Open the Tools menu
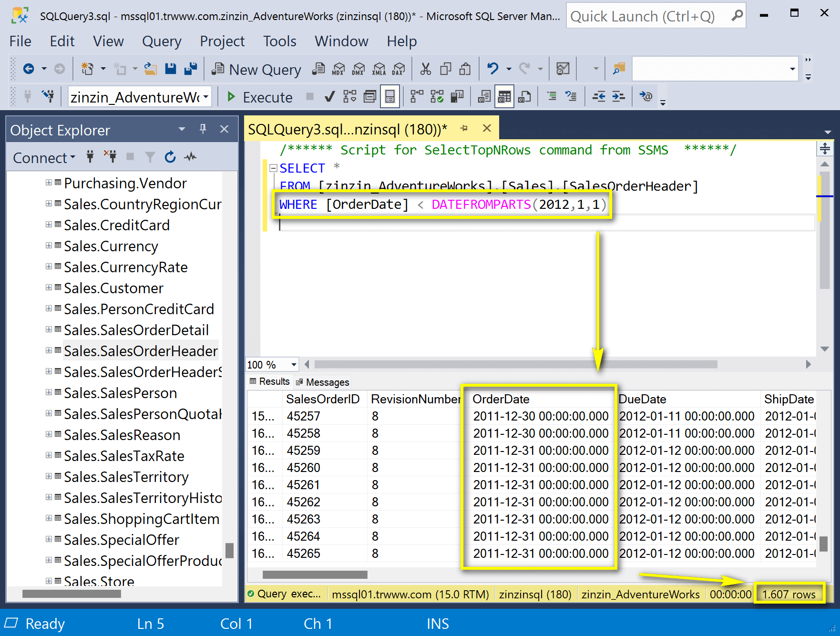The height and width of the screenshot is (636, 840). tap(280, 41)
